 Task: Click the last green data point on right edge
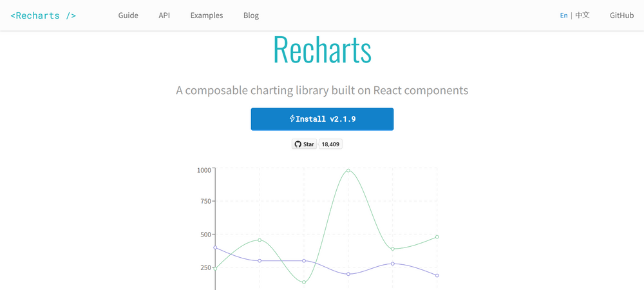(x=437, y=237)
